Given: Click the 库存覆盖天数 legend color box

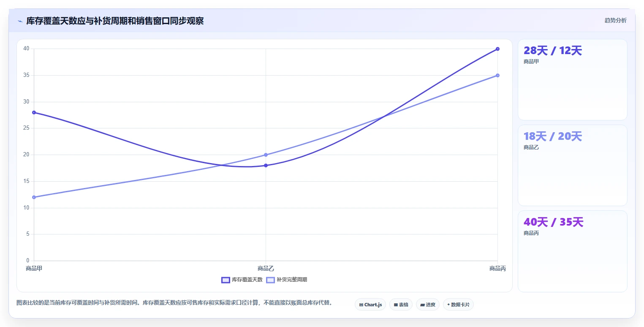Looking at the screenshot, I should [x=226, y=280].
